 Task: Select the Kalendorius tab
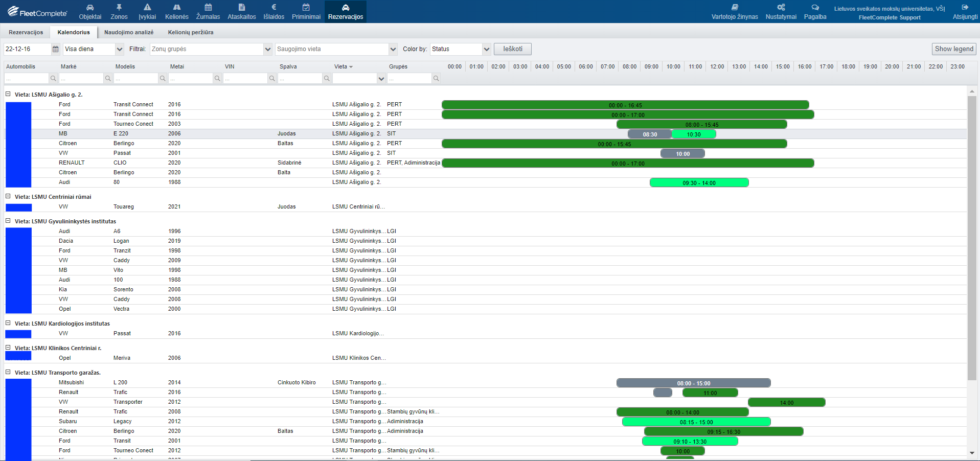74,32
